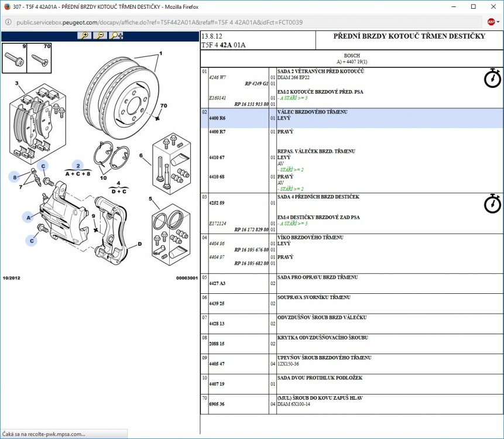Click part number 4252 59
504x439 pixels.
(x=217, y=203)
